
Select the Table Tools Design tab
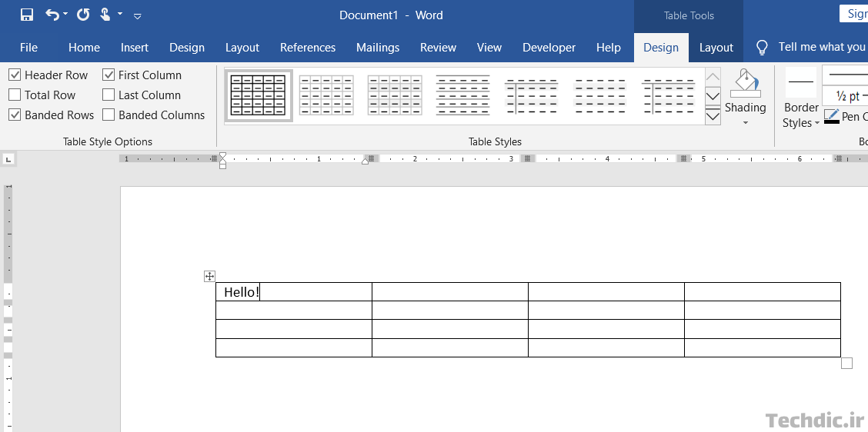click(661, 48)
